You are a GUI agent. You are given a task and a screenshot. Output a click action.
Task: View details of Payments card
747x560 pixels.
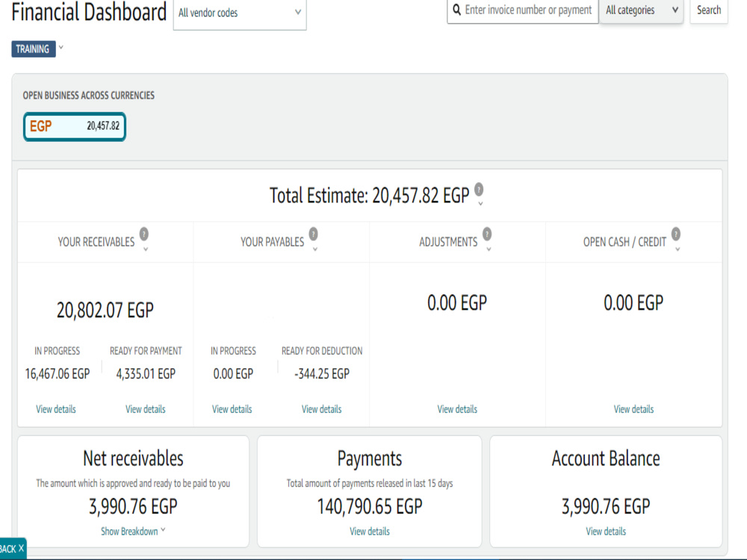pos(370,531)
